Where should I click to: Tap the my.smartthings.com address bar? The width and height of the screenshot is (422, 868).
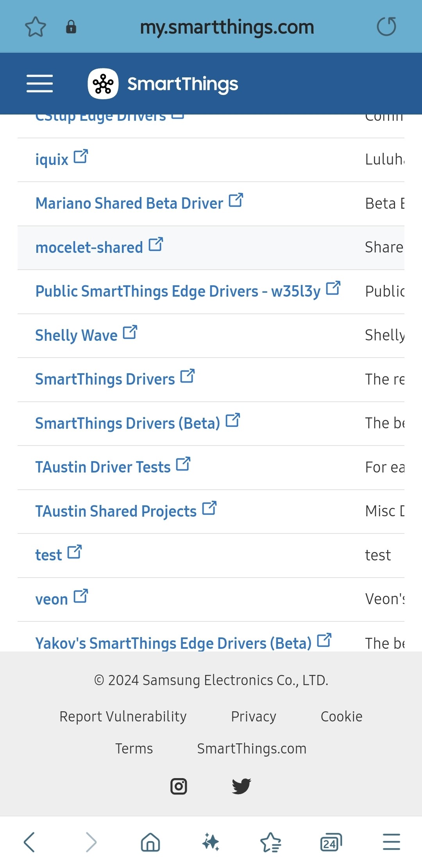point(227,27)
